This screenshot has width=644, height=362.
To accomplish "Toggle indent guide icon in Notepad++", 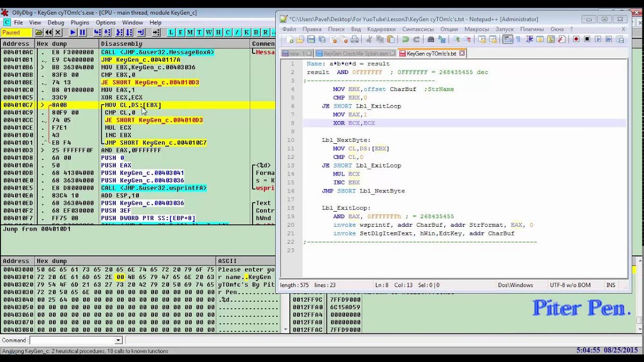I will 529,39.
